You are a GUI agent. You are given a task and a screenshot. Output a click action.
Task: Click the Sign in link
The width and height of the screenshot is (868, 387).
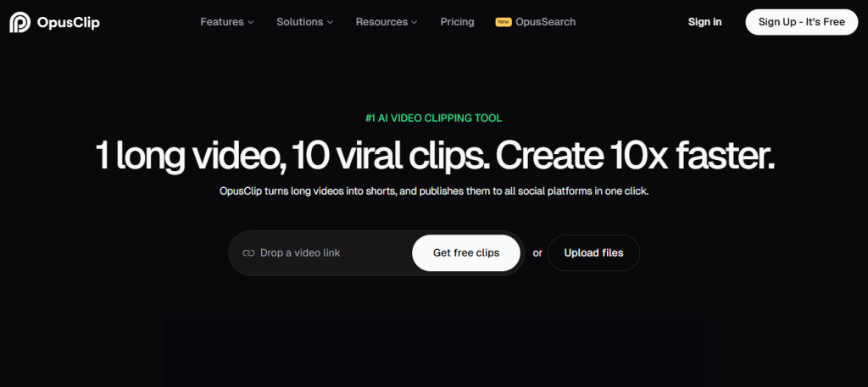point(704,22)
